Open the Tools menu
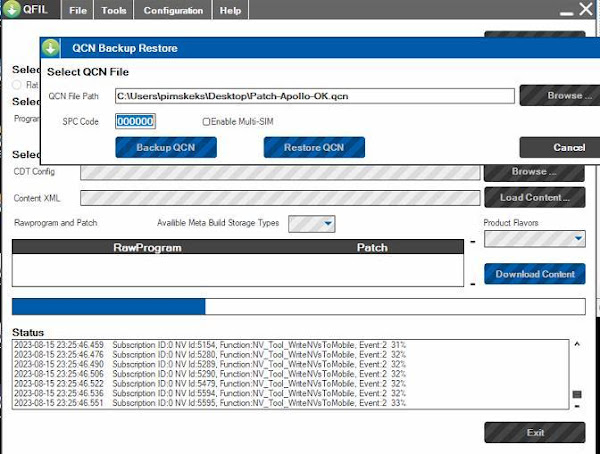Image resolution: width=600 pixels, height=454 pixels. click(x=114, y=11)
